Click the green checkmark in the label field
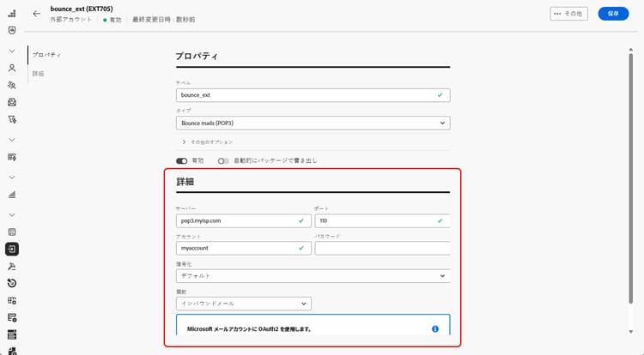 pos(440,95)
